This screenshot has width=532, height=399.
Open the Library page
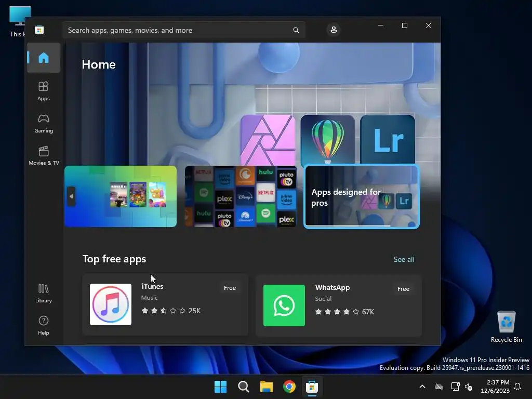(x=44, y=294)
